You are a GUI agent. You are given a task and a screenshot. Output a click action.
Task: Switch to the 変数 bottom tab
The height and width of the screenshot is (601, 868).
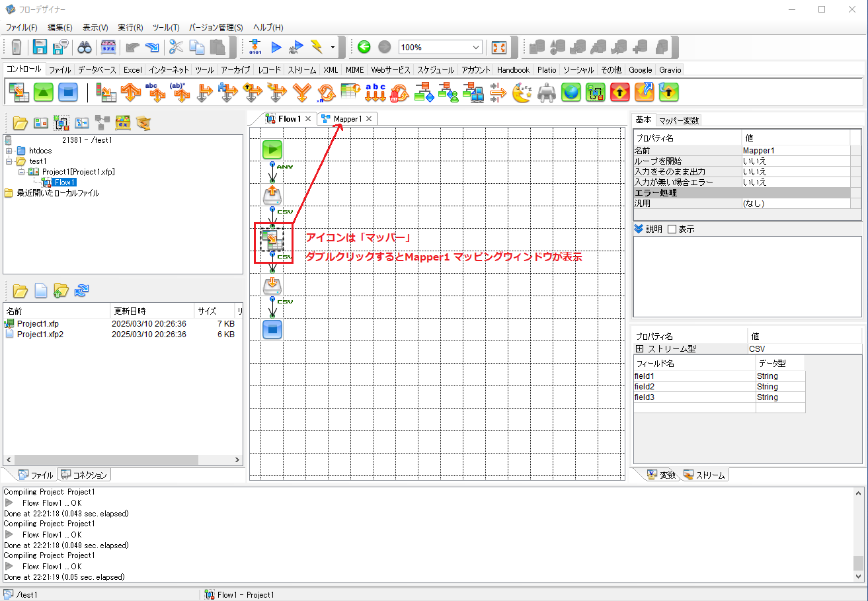click(661, 475)
